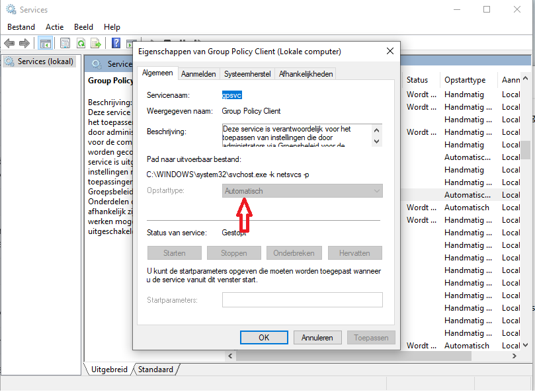This screenshot has height=392, width=535.
Task: Expand the Opstarttype dropdown
Action: pyautogui.click(x=303, y=191)
